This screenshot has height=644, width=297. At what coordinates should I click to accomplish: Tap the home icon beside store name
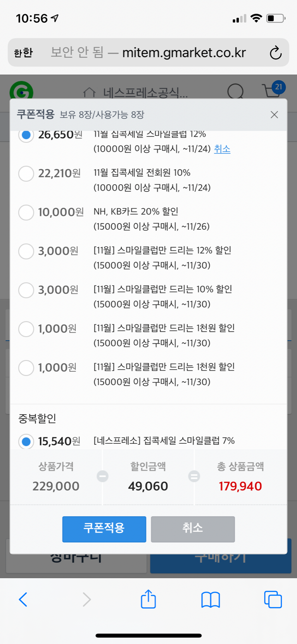coord(89,93)
